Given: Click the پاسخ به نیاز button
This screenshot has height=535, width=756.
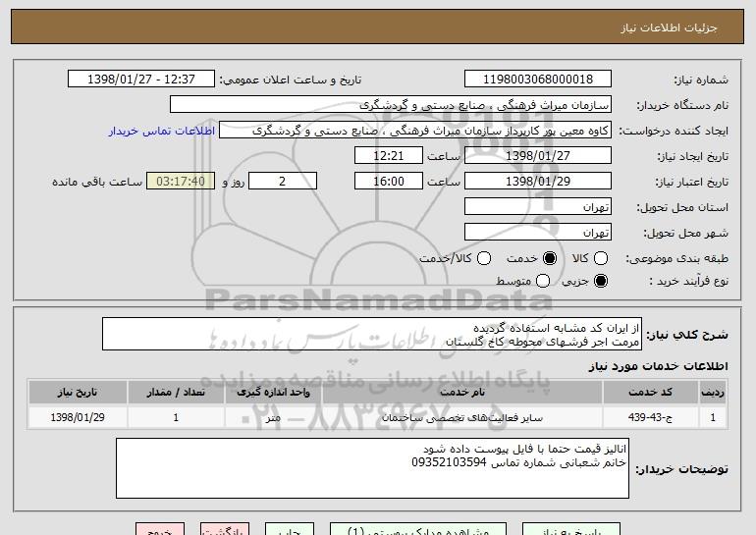Looking at the screenshot, I should point(571,529).
